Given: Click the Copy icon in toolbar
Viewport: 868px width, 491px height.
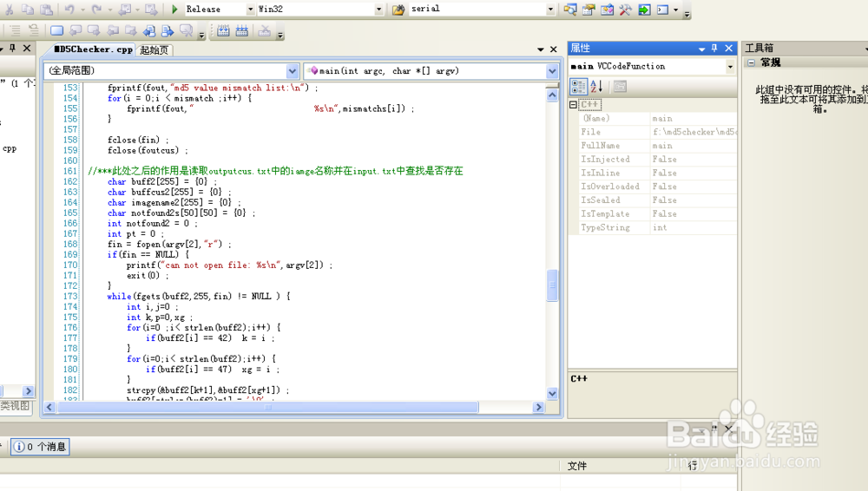Looking at the screenshot, I should click(28, 10).
